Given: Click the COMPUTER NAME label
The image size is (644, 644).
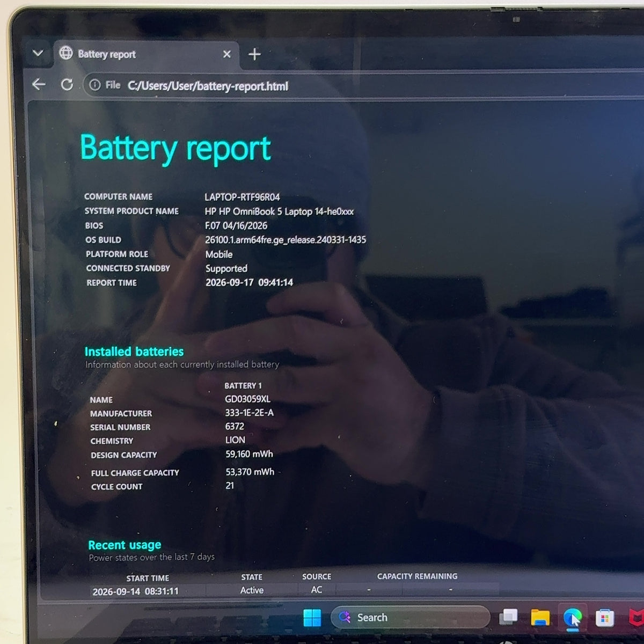Looking at the screenshot, I should (x=119, y=197).
